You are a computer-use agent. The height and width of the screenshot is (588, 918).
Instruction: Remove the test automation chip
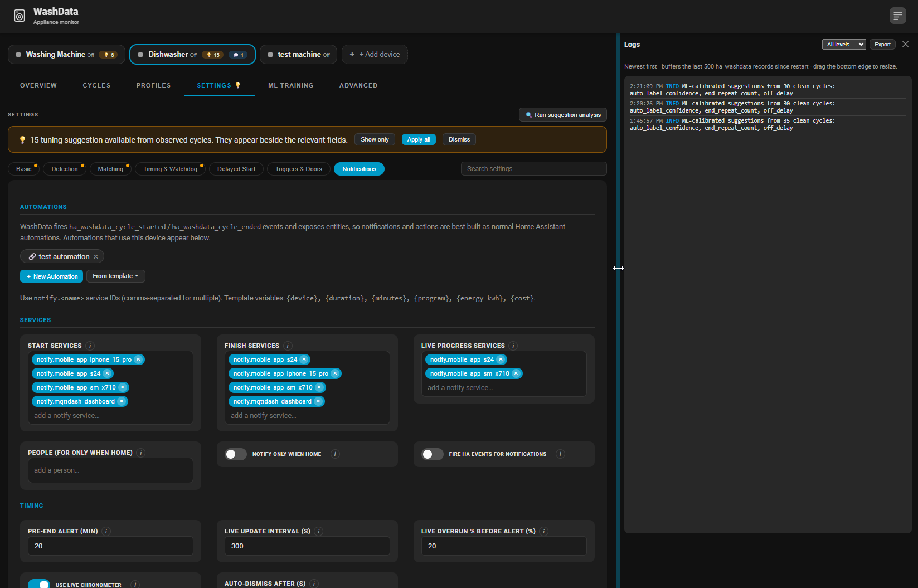[x=96, y=256]
